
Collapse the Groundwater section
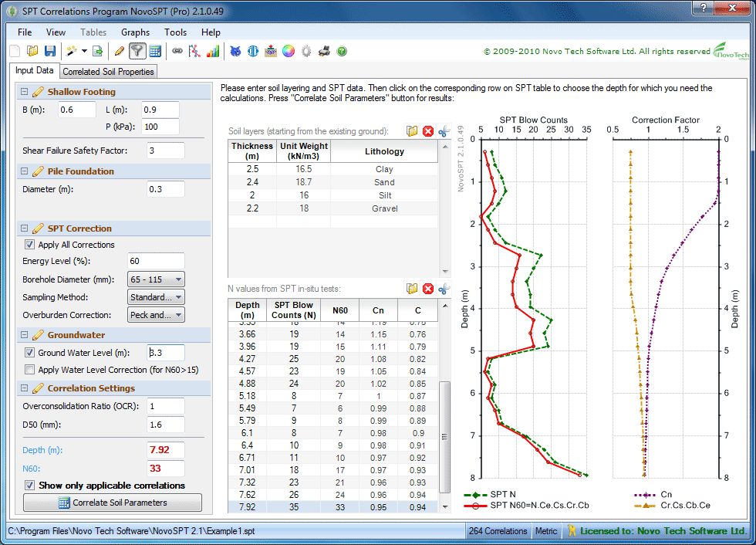click(24, 335)
